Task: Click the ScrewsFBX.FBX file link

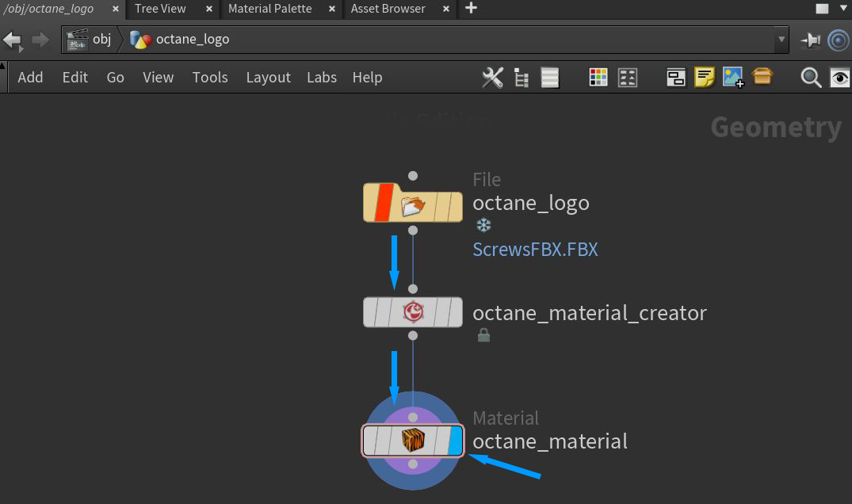Action: (x=535, y=250)
